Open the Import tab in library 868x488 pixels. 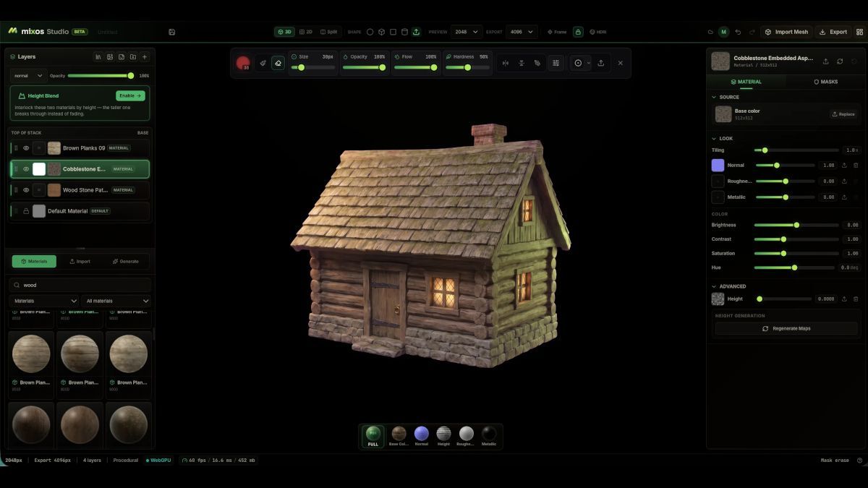80,261
